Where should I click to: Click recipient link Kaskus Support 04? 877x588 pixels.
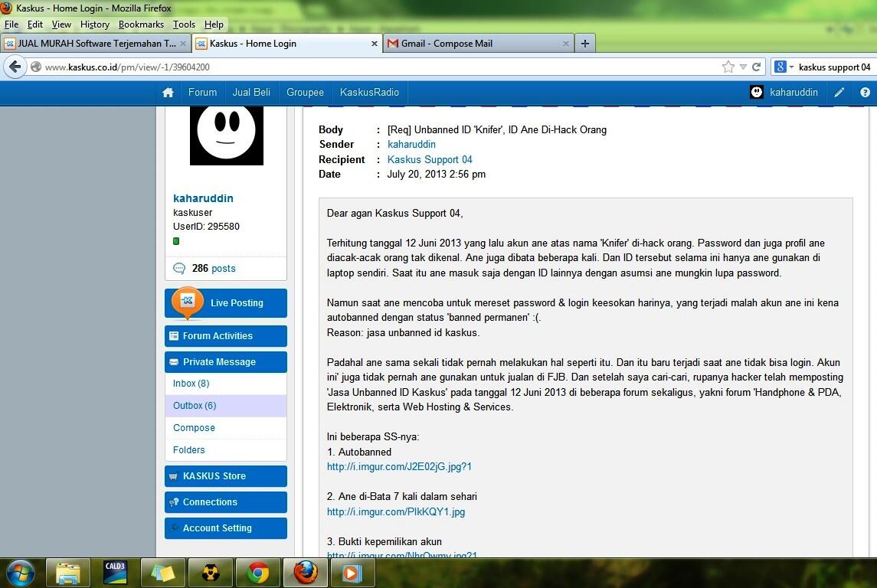pyautogui.click(x=430, y=159)
